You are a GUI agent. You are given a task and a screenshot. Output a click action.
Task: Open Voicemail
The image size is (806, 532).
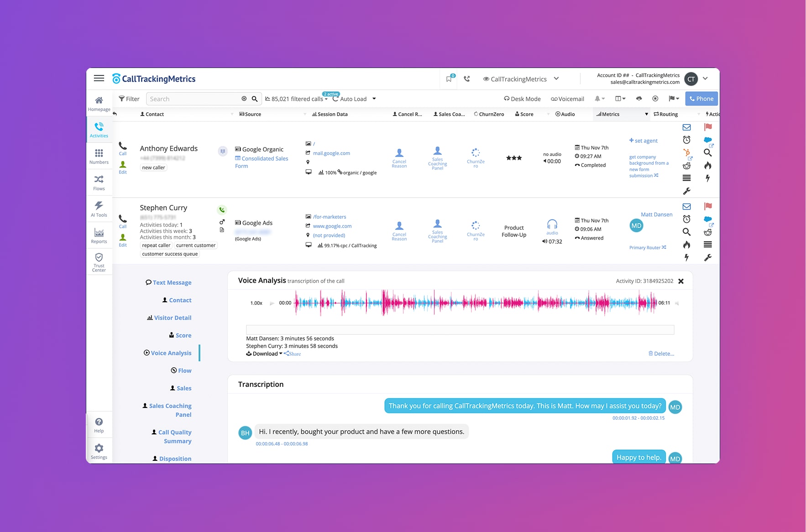click(567, 99)
